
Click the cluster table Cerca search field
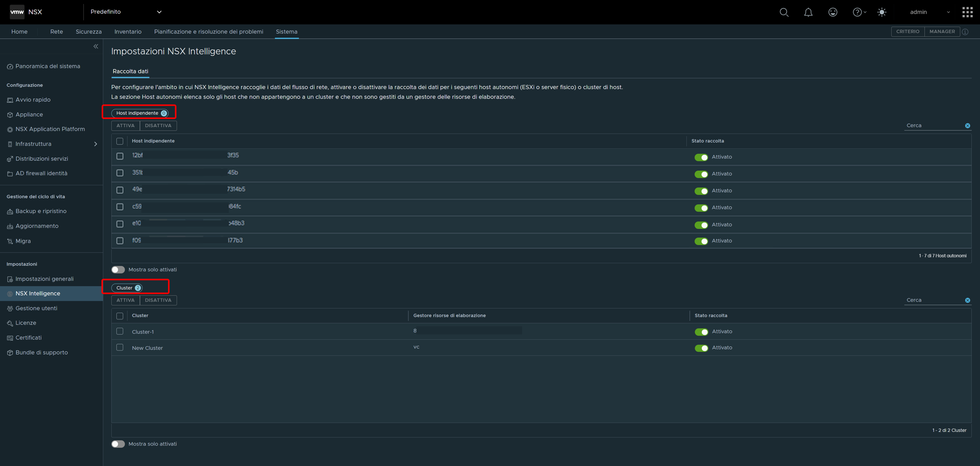[934, 300]
